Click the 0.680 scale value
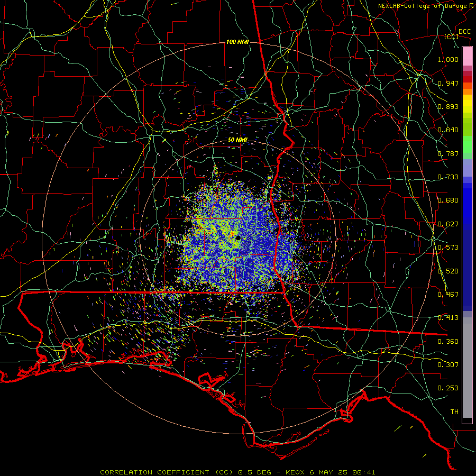 point(448,200)
